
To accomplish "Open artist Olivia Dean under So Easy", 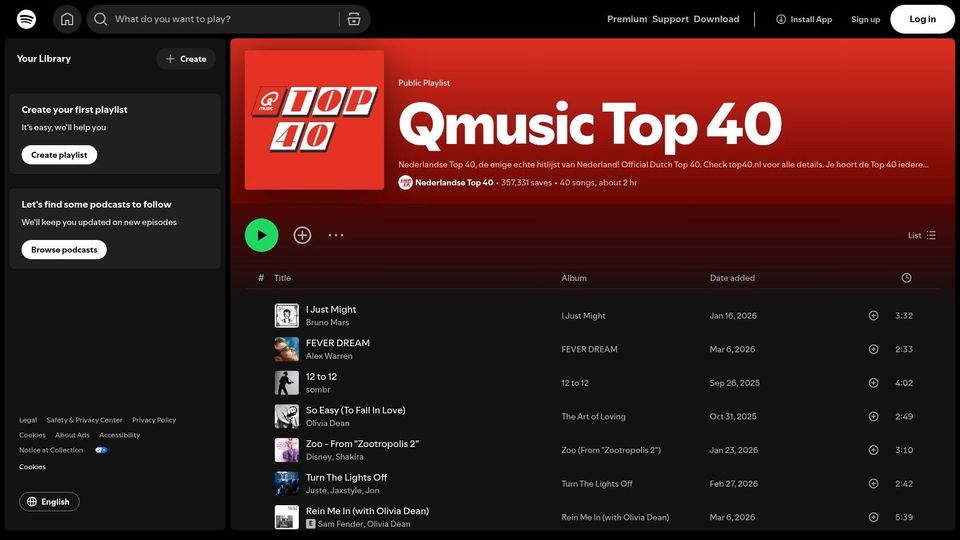I will [x=328, y=424].
